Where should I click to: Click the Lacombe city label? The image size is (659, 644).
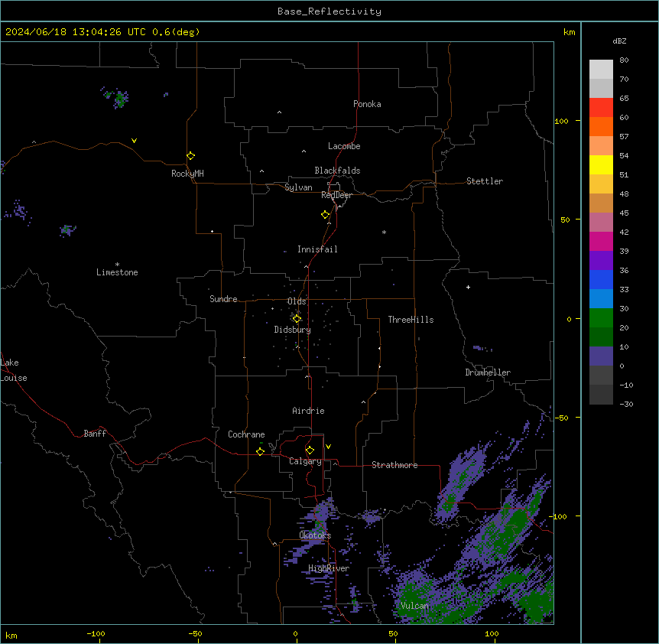click(x=344, y=146)
